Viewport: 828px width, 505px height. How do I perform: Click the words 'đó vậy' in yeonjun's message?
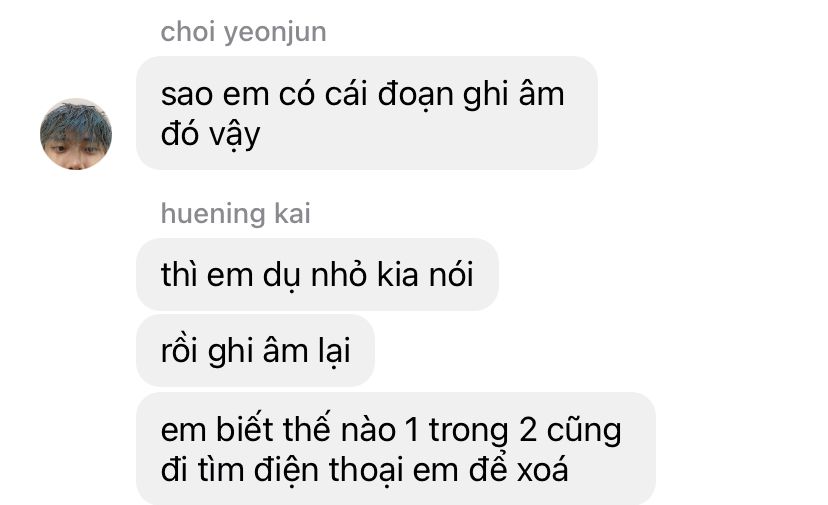[x=210, y=134]
